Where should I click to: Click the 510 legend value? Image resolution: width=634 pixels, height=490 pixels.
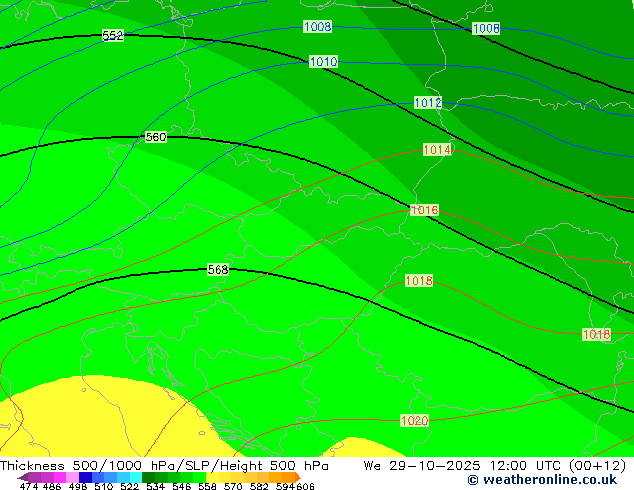coord(104,486)
